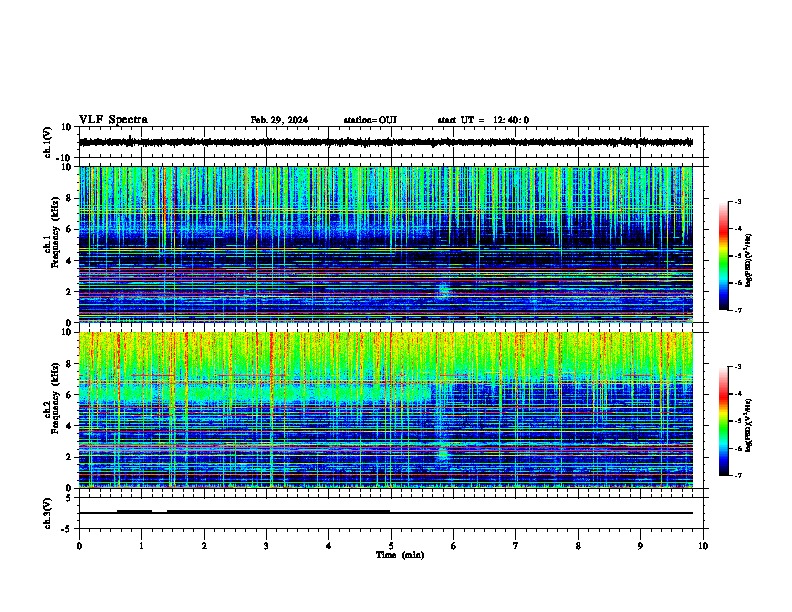Screen dimensions: 792x612
Task: Click the "station=OUI" header label
Action: click(370, 120)
